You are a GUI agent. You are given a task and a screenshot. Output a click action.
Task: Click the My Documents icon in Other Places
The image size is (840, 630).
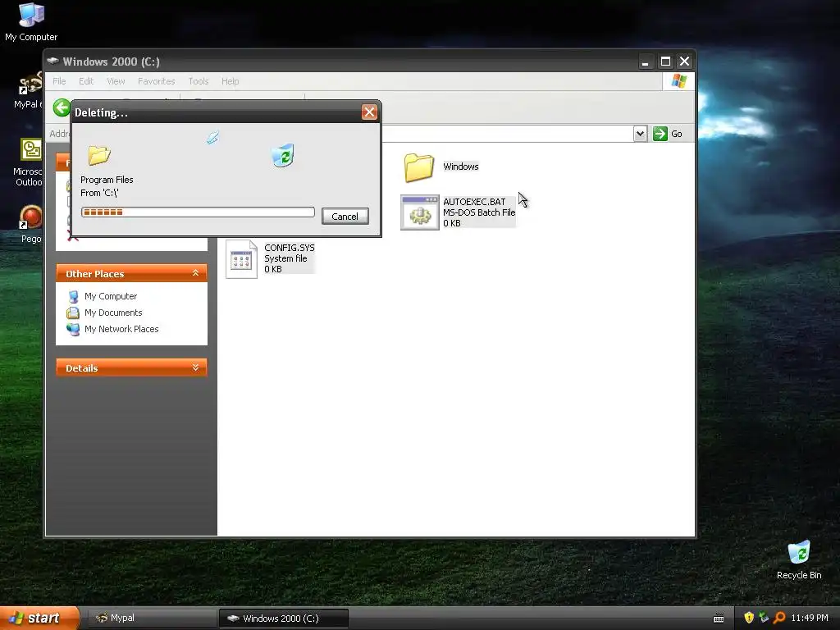pos(73,313)
